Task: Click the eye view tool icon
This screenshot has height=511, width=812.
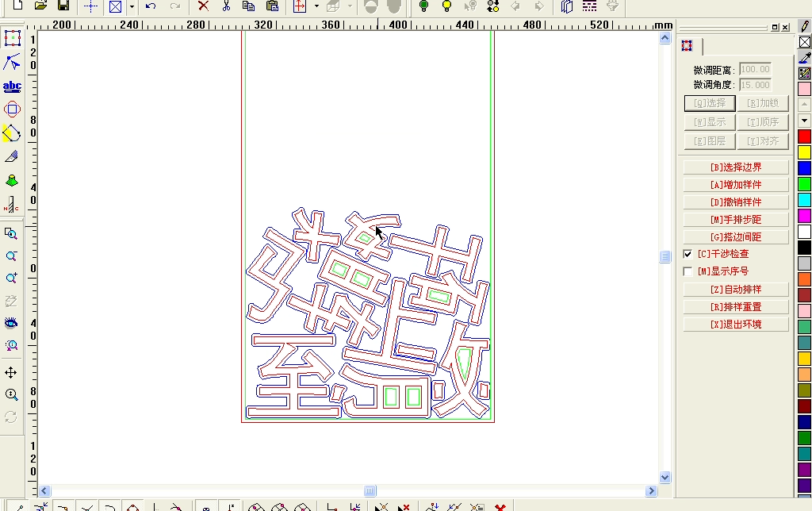Action: [11, 323]
